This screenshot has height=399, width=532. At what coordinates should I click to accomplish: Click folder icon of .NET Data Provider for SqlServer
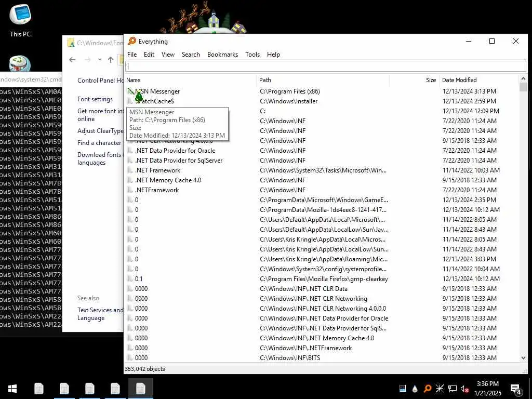click(130, 161)
